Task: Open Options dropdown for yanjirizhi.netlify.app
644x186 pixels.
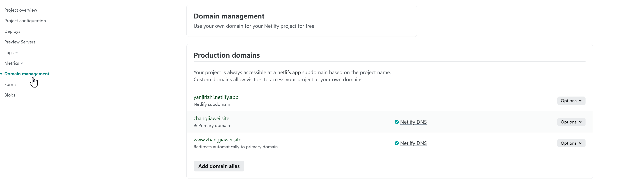Action: pyautogui.click(x=571, y=101)
